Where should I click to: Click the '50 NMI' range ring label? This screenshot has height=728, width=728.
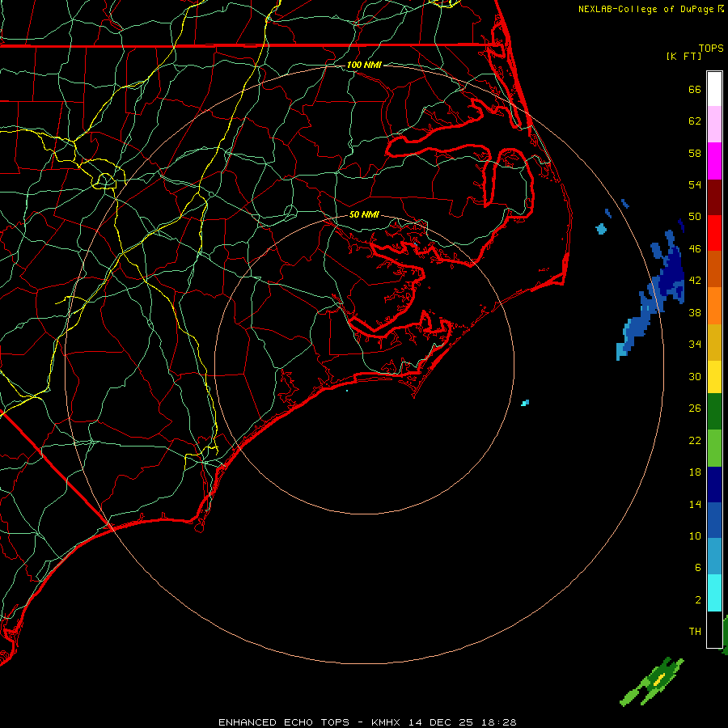364,214
